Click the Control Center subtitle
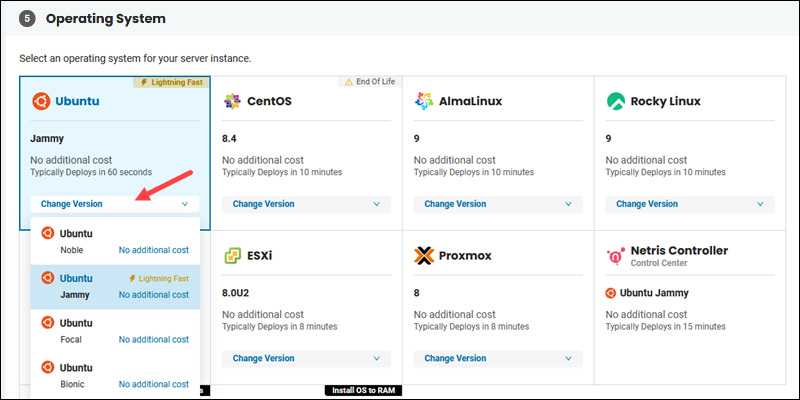The image size is (800, 400). pos(659,263)
